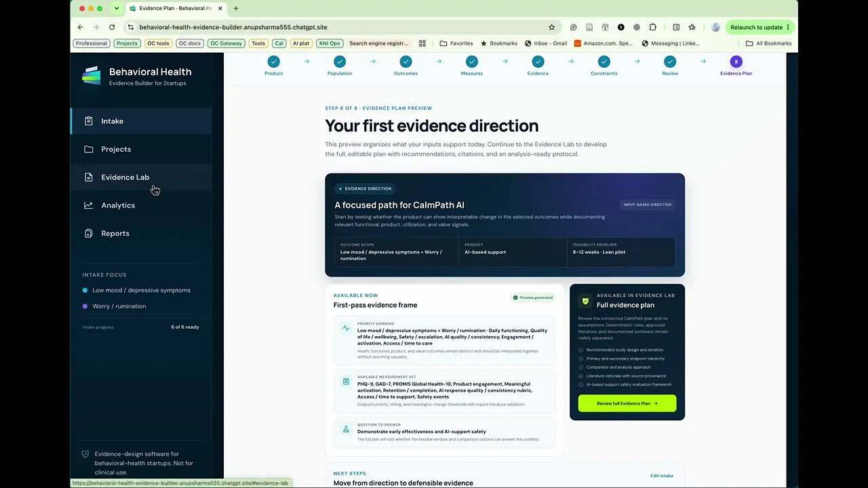Click the shield icon beside Full evidence plan

click(x=586, y=301)
